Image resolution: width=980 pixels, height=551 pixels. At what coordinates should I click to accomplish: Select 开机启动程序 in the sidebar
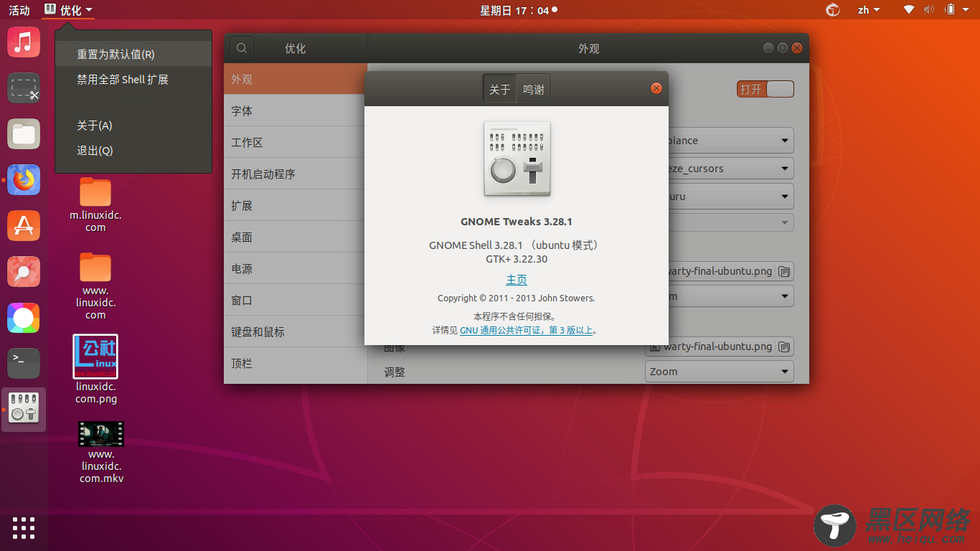[x=296, y=174]
